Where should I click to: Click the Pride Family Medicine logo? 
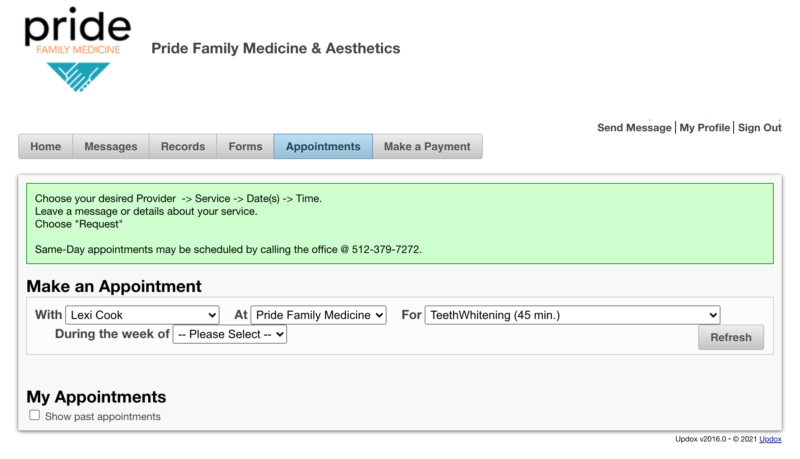(78, 49)
